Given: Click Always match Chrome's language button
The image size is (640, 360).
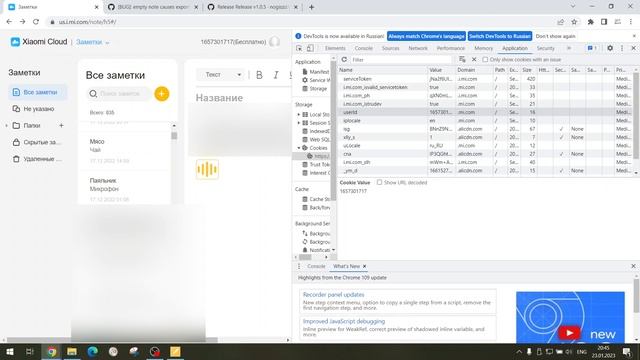Looking at the screenshot, I should (x=426, y=36).
